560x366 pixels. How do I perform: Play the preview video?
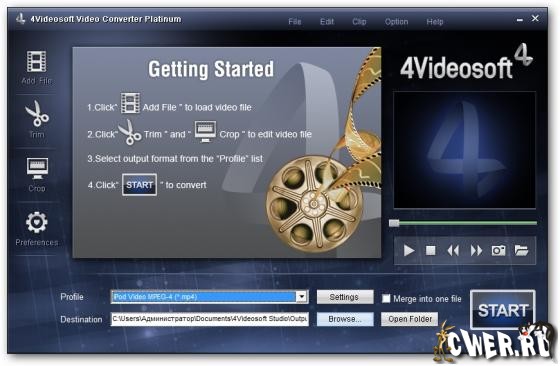[409, 251]
